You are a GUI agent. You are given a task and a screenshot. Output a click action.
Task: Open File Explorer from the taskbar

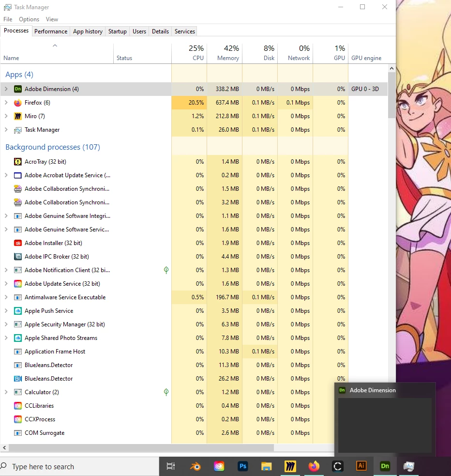coord(266,466)
